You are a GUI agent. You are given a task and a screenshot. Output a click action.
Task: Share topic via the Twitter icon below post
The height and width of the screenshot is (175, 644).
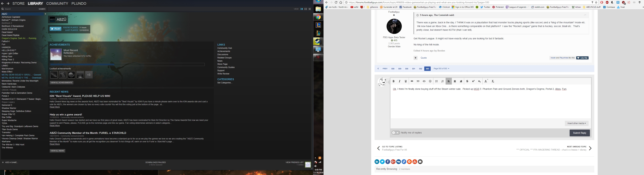[x=383, y=162]
